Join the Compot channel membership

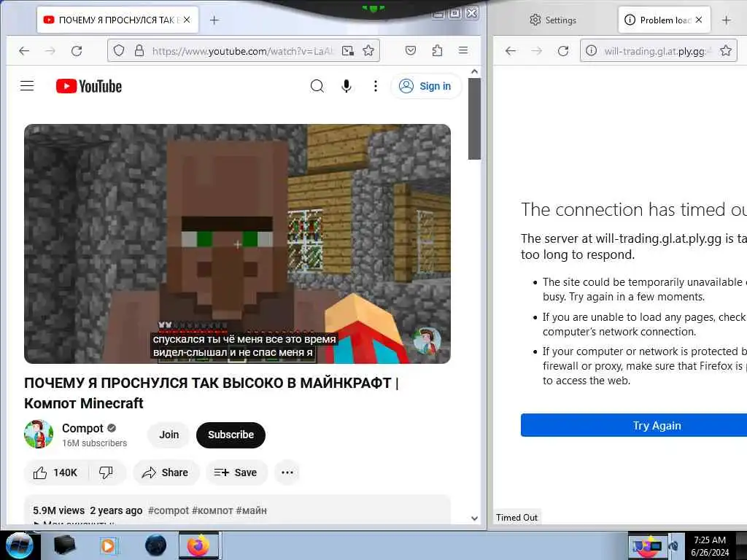point(169,435)
